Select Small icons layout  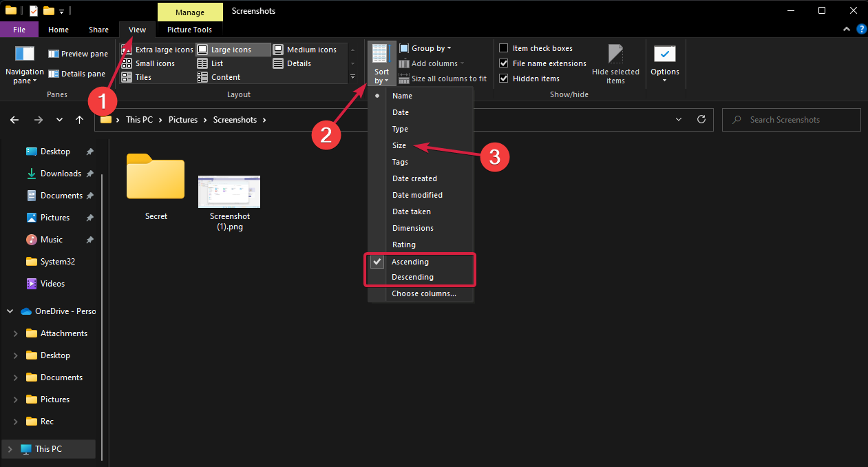[x=149, y=63]
